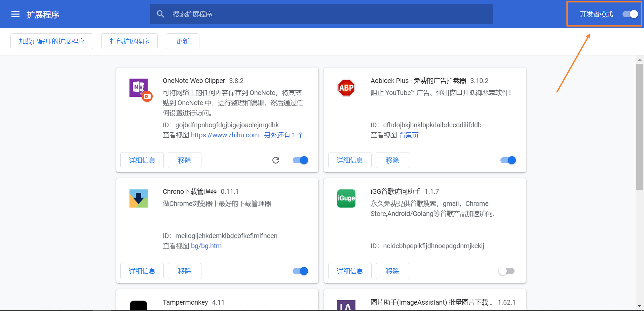Click the ImageAssistant extension icon
This screenshot has height=311, width=644.
[x=346, y=306]
